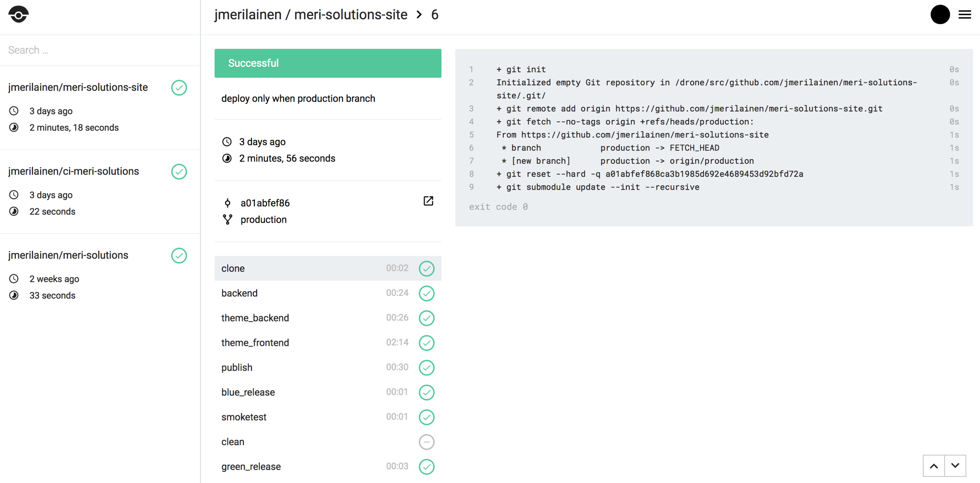Click the clean step skipped icon

coord(426,442)
